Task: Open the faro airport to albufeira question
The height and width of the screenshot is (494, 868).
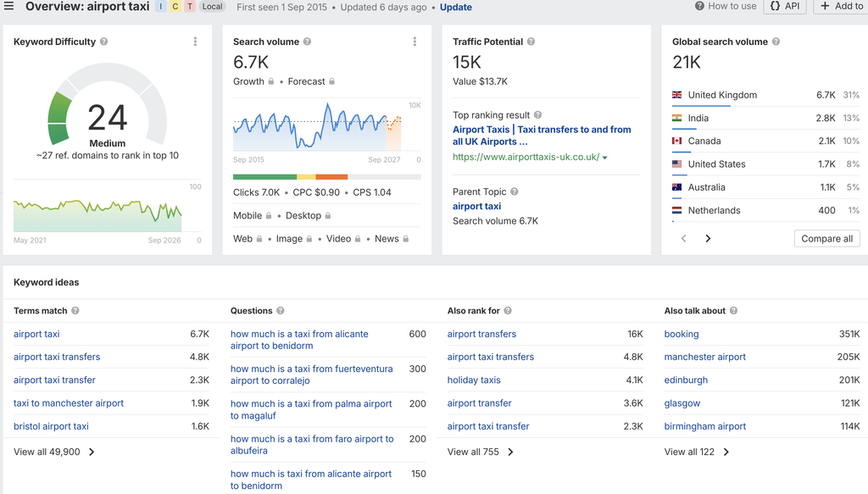Action: coord(312,445)
